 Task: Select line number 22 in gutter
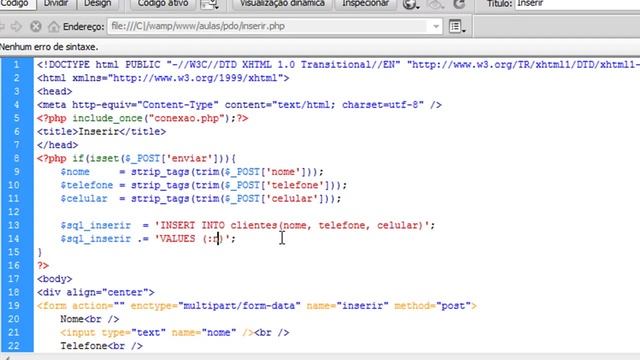[x=14, y=346]
